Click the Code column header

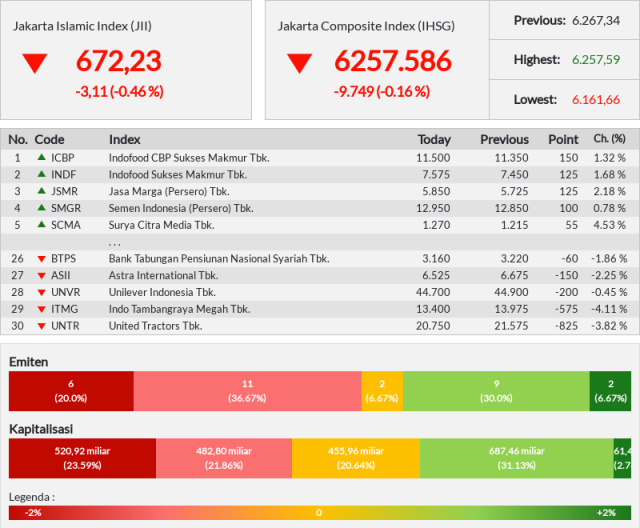tap(49, 140)
